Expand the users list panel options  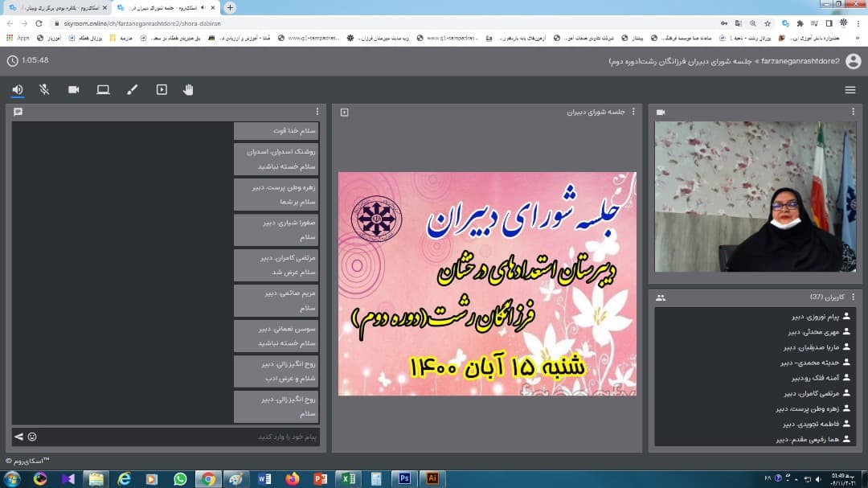pyautogui.click(x=854, y=297)
